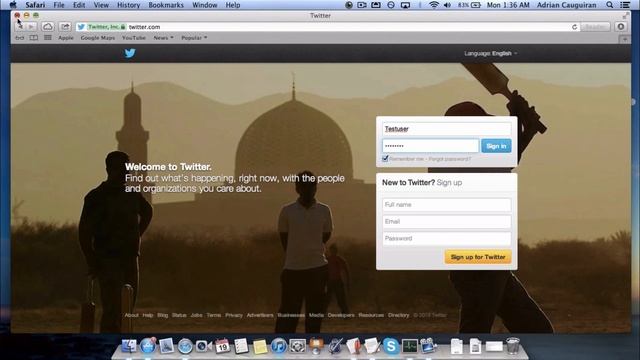640x360 pixels.
Task: Click the About footer link
Action: click(x=131, y=315)
